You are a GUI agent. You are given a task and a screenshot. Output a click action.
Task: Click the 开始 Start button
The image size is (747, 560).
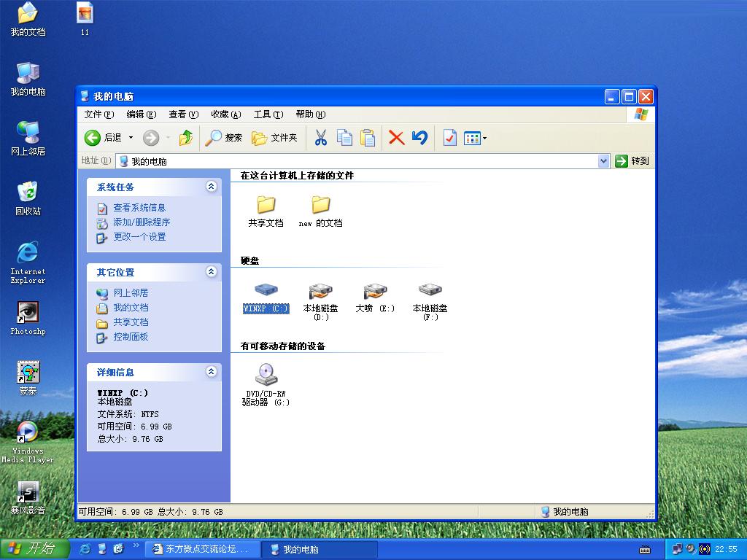coord(34,549)
